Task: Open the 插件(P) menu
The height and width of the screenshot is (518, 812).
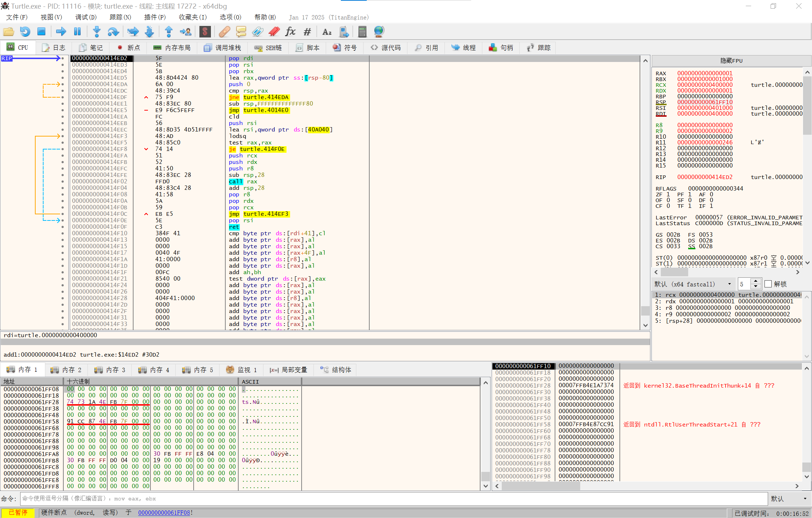Action: click(x=155, y=17)
